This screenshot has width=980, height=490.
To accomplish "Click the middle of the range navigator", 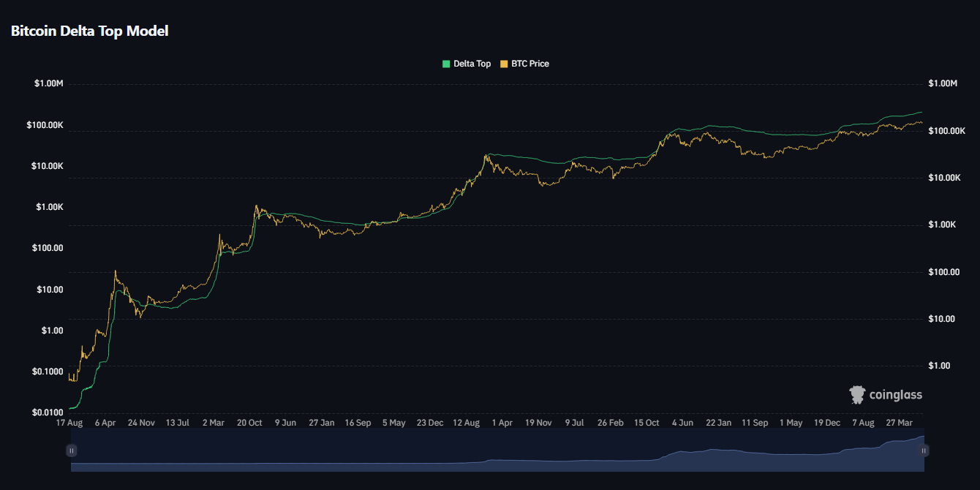I will [x=497, y=451].
